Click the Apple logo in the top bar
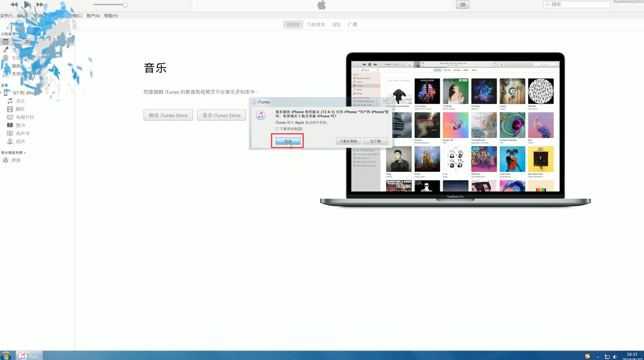This screenshot has width=644, height=360. 321,5
